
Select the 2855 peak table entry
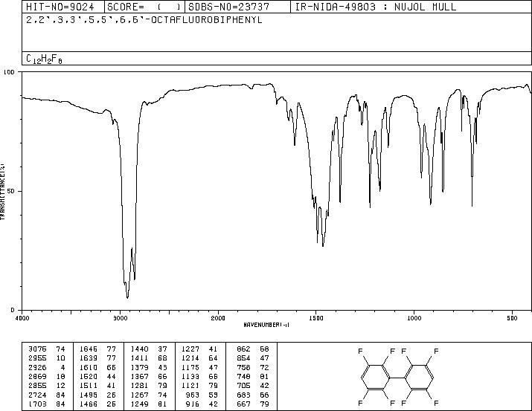click(x=46, y=386)
